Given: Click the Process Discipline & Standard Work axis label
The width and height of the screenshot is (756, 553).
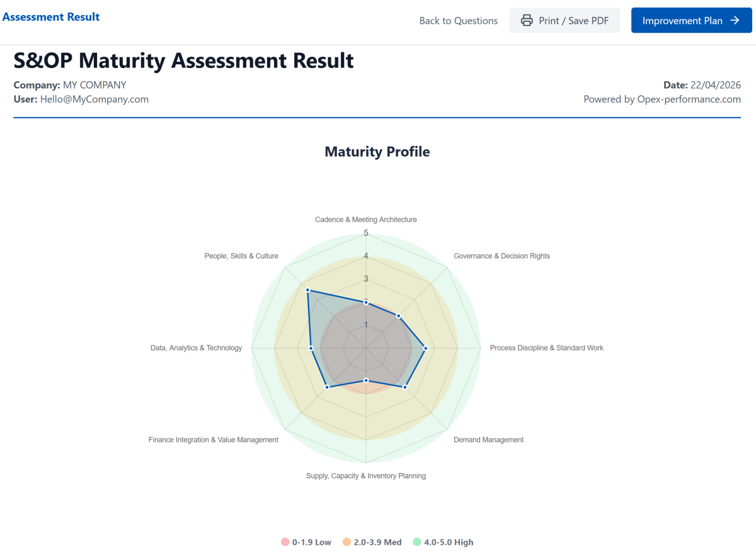Looking at the screenshot, I should click(546, 347).
